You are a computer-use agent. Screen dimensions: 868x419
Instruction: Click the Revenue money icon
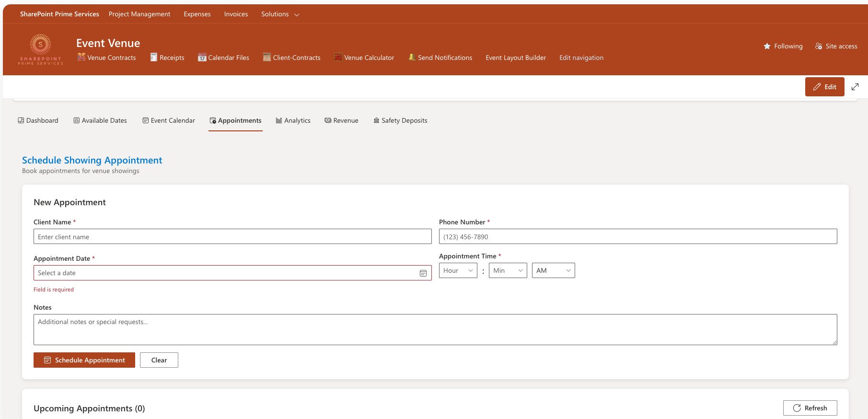[x=328, y=120]
